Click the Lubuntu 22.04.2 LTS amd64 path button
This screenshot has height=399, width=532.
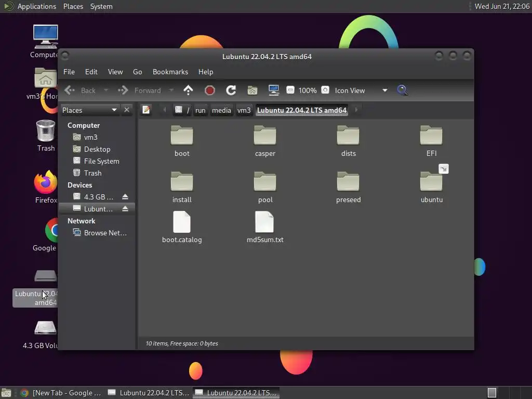click(302, 110)
